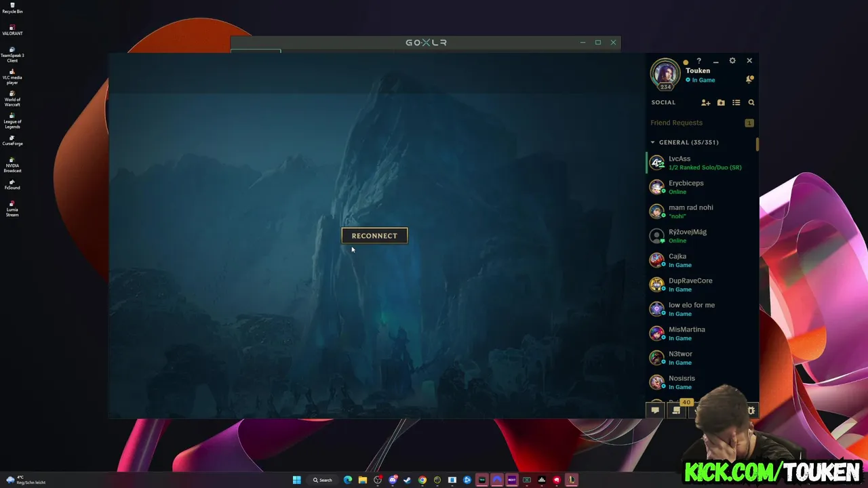Click the Friend Requests count badge
Image resolution: width=868 pixels, height=488 pixels.
click(749, 123)
